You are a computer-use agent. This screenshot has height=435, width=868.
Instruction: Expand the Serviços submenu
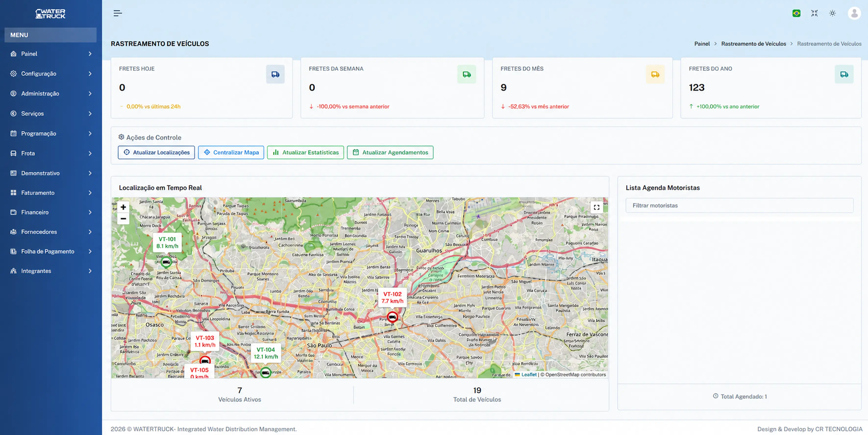coord(50,113)
